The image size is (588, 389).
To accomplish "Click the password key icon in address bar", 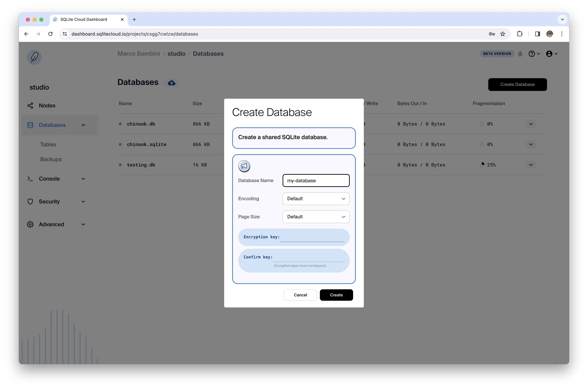I will [492, 34].
